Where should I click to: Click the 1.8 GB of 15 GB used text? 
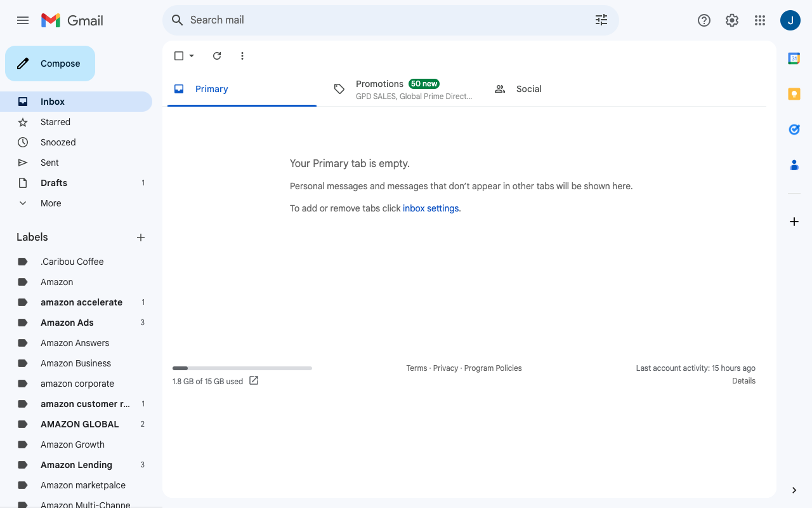pos(207,382)
